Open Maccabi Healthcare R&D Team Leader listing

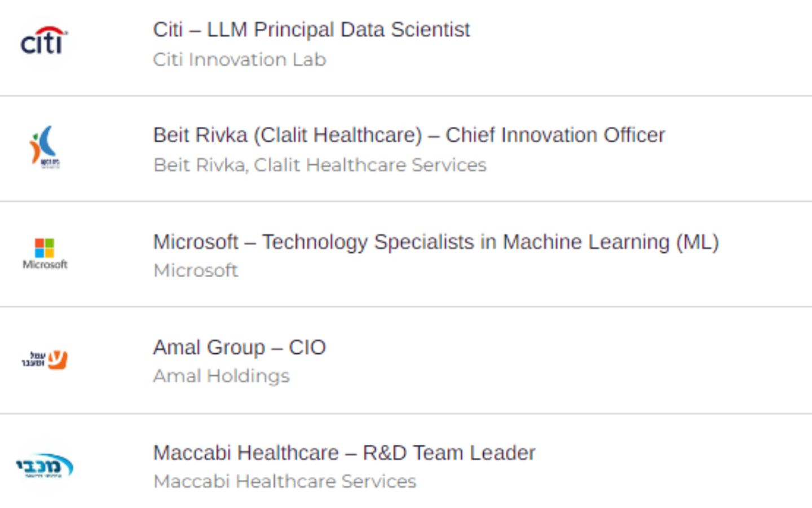click(344, 453)
